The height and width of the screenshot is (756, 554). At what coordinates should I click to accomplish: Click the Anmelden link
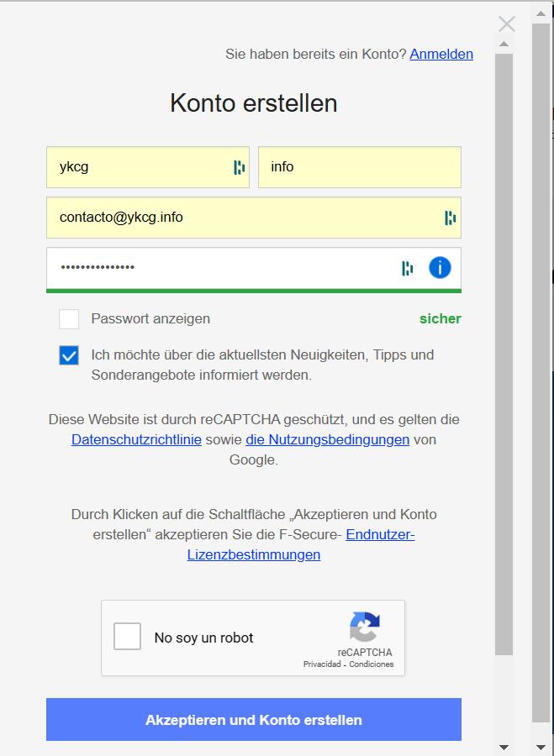pyautogui.click(x=441, y=54)
